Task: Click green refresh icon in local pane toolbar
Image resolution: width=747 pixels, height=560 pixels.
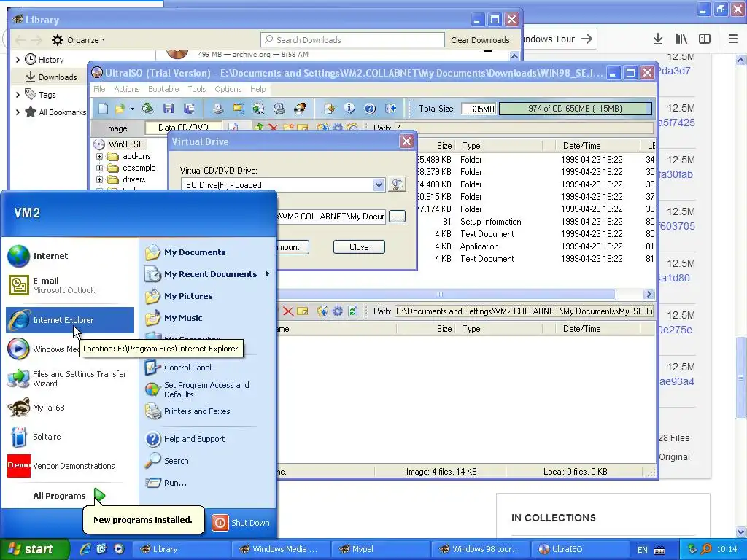Action: pos(352,311)
